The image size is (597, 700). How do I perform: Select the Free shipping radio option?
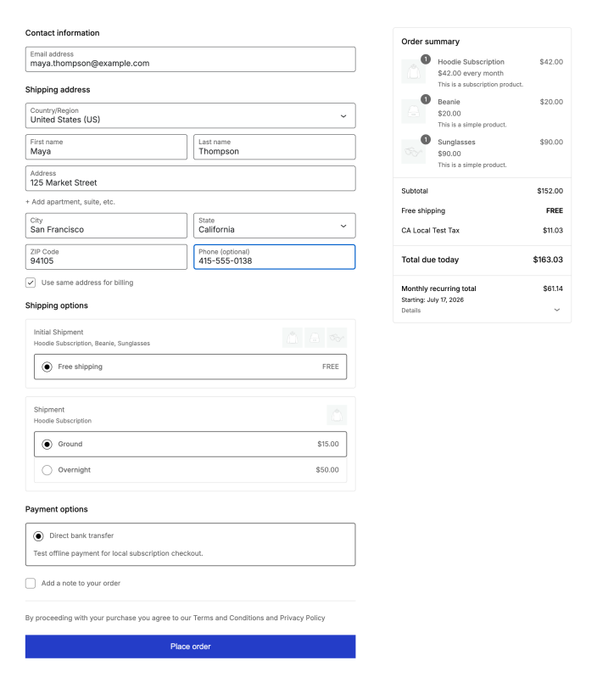point(47,367)
